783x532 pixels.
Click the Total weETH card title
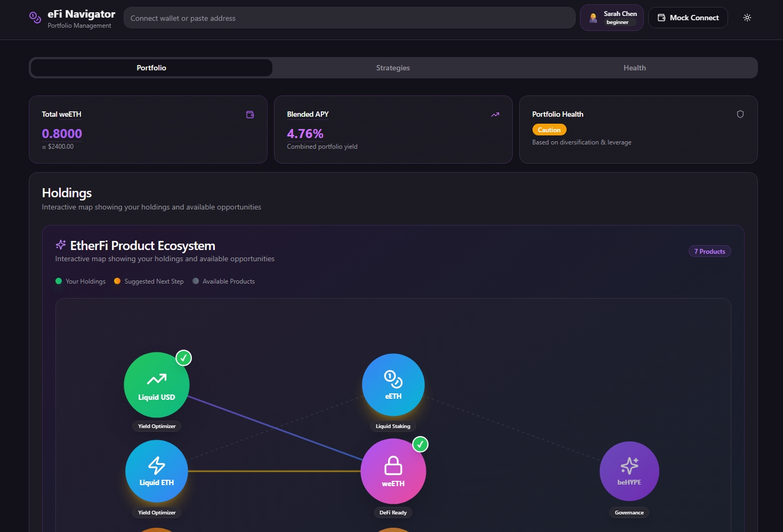point(61,114)
